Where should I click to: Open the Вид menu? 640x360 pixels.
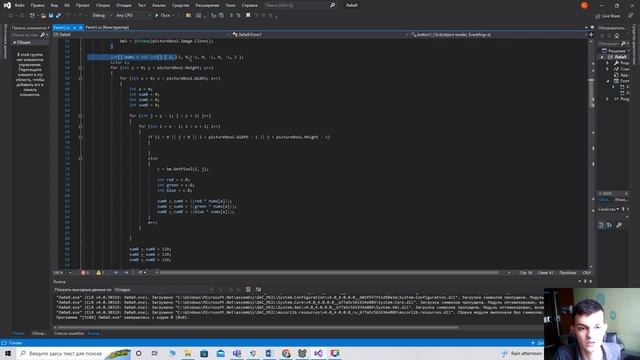click(x=54, y=5)
